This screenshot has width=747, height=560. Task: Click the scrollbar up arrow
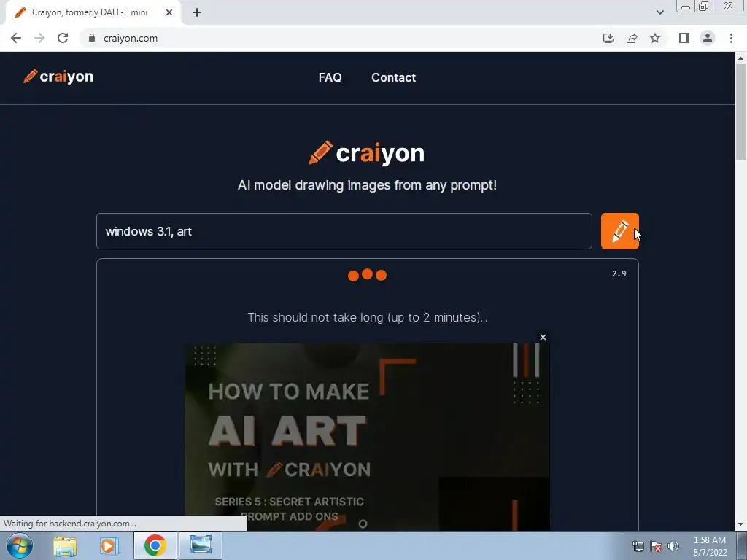740,58
